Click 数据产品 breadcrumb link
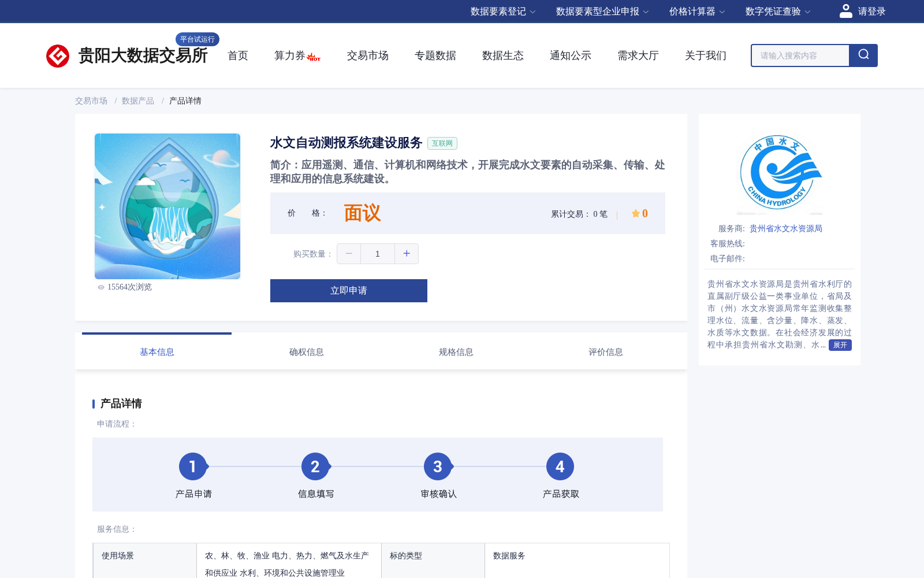Screen dimensions: 924x578 138,101
